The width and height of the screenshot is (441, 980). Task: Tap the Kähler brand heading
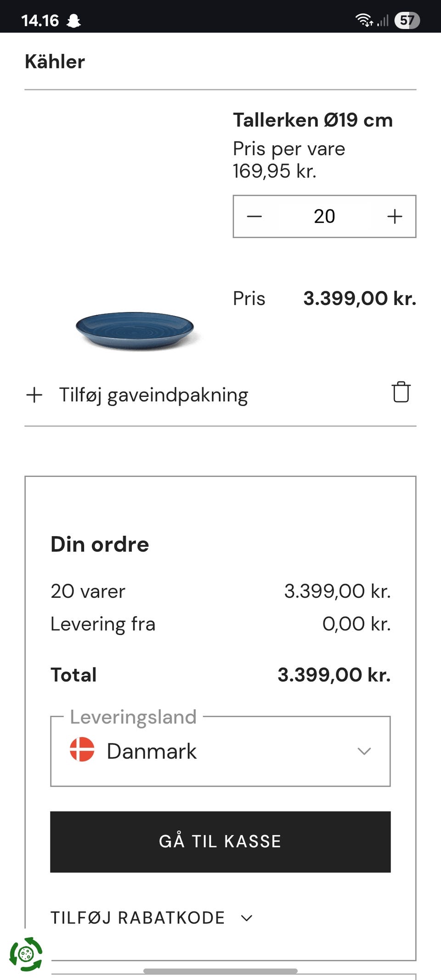55,62
